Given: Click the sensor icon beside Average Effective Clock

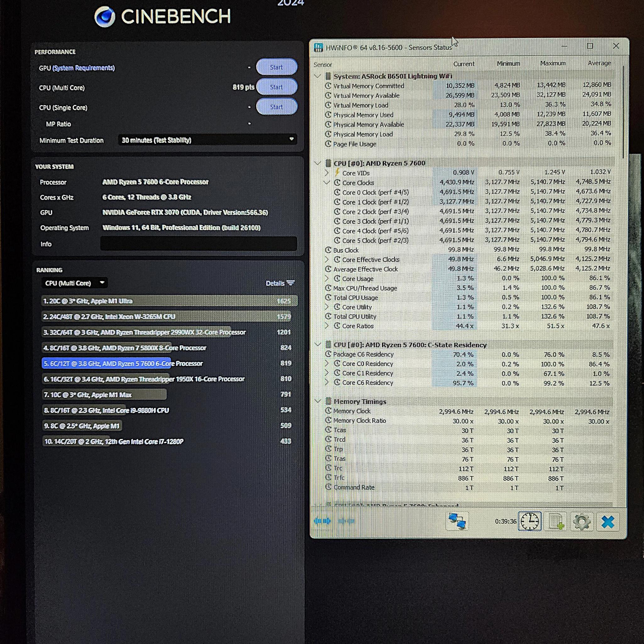Looking at the screenshot, I should tap(328, 269).
